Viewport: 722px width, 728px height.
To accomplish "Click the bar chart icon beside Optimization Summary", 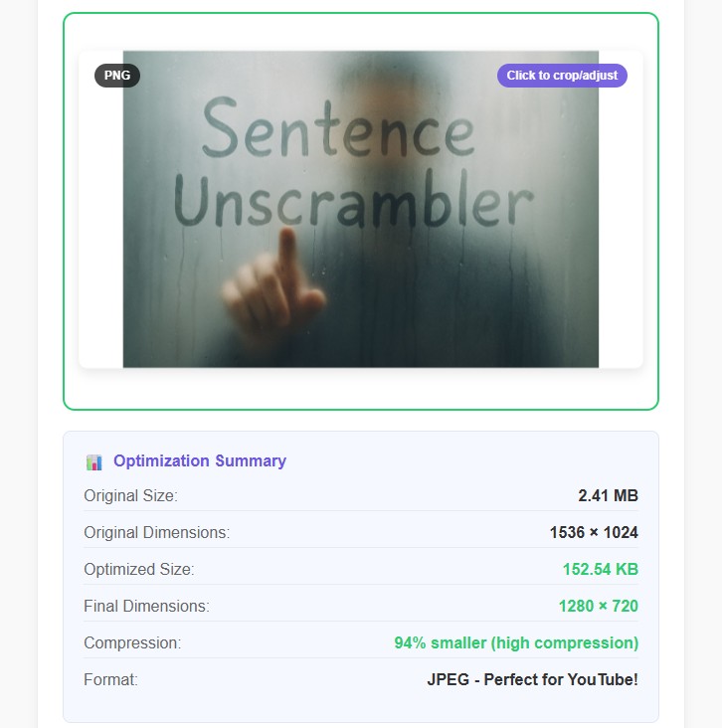I will (x=94, y=462).
